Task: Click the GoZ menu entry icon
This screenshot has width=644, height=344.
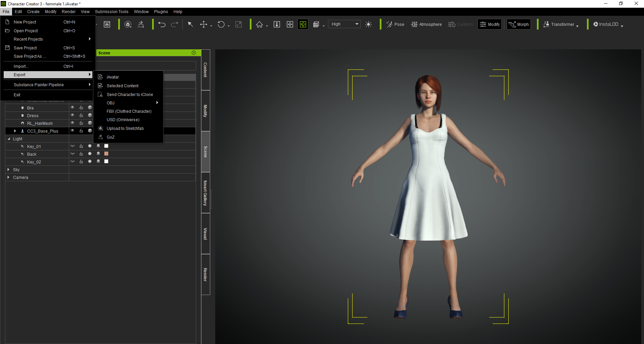Action: tap(100, 137)
